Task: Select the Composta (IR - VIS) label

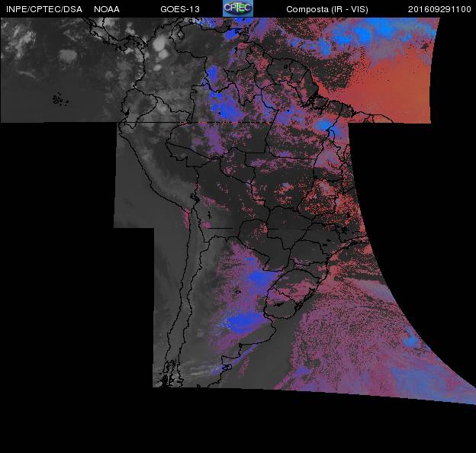Action: [x=327, y=9]
